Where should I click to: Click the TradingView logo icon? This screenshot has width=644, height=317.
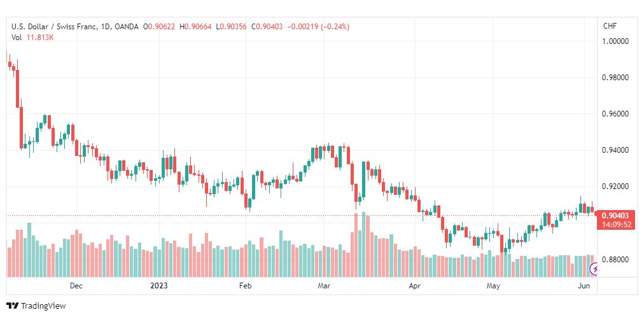coord(12,306)
